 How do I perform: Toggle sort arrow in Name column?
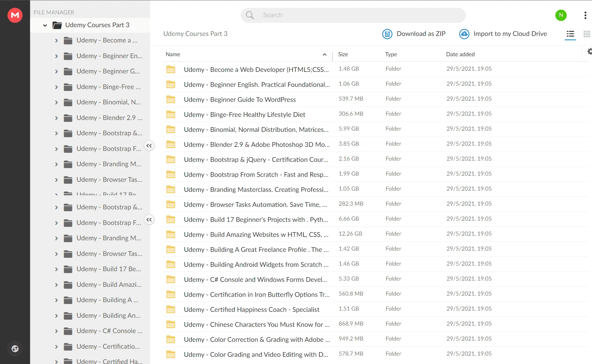pyautogui.click(x=325, y=54)
